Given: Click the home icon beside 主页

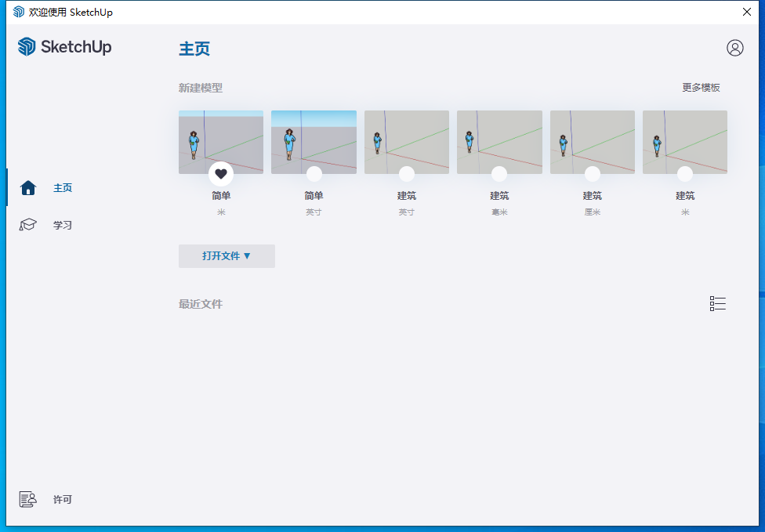Looking at the screenshot, I should [28, 188].
